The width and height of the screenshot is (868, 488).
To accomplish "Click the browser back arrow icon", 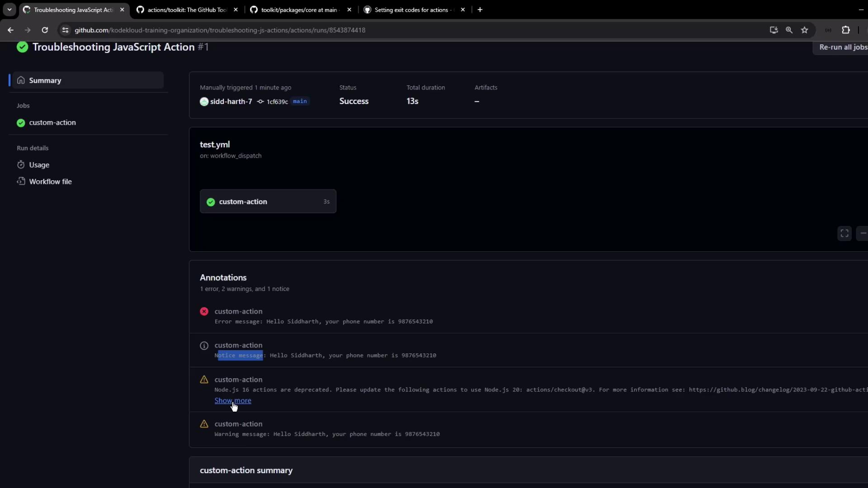I will 10,30.
